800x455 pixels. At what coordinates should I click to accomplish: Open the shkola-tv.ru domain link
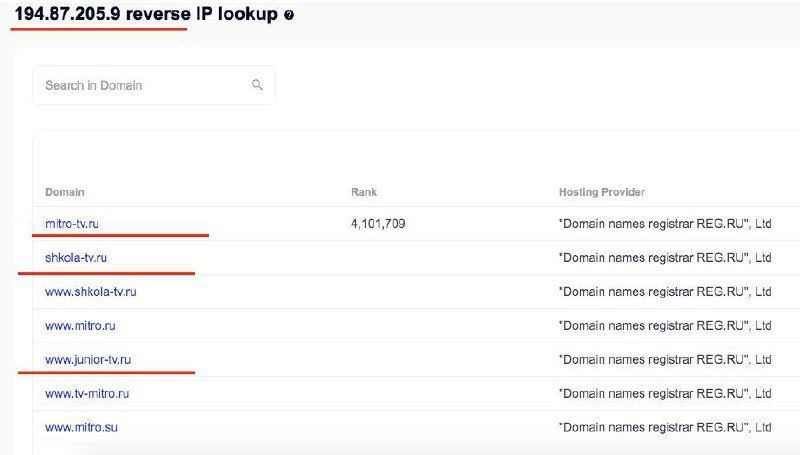(x=76, y=258)
